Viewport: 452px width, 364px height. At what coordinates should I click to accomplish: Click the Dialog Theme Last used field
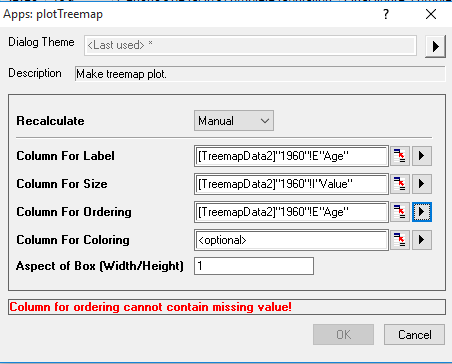[250, 45]
